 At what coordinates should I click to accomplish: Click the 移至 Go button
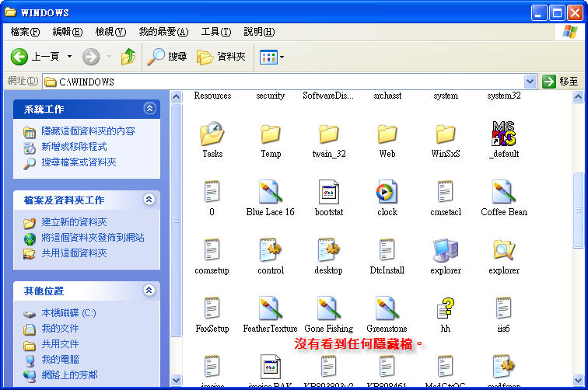pos(561,82)
